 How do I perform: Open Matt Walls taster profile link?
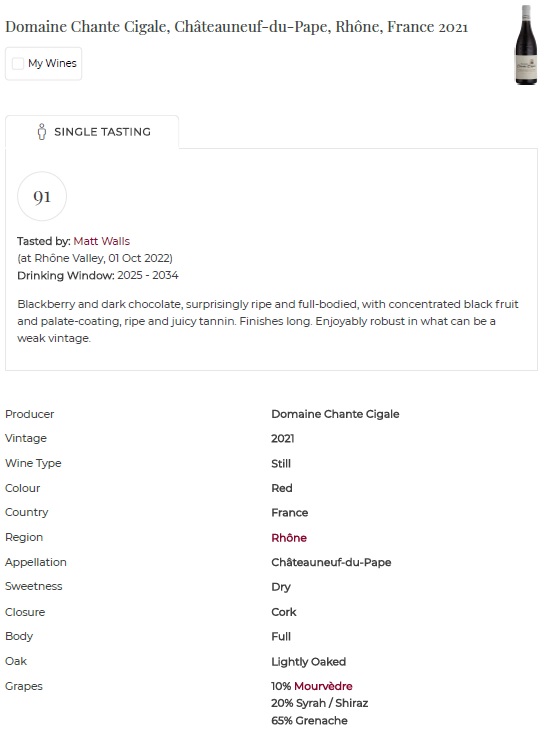click(x=101, y=241)
